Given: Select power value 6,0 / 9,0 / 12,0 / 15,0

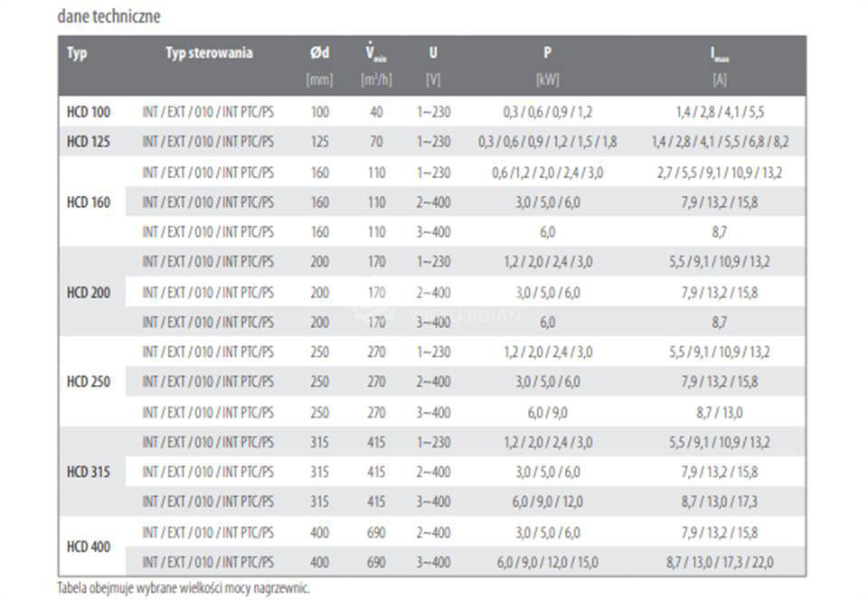Looking at the screenshot, I should pyautogui.click(x=548, y=562).
